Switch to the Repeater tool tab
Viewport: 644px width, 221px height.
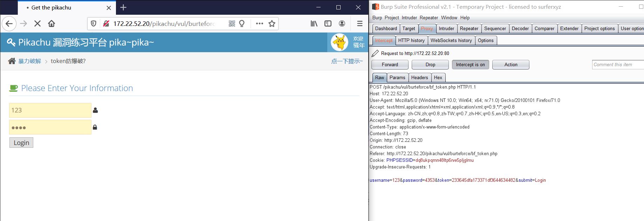click(469, 28)
